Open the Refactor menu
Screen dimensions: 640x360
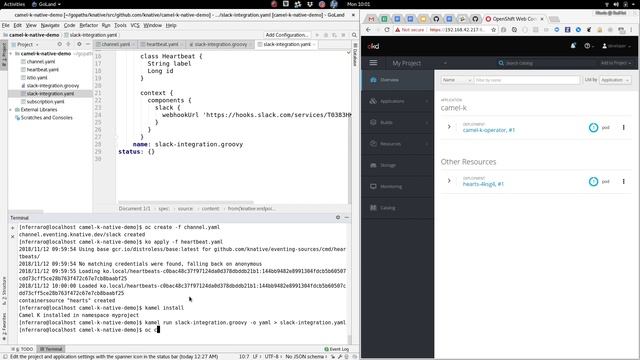pyautogui.click(x=89, y=25)
